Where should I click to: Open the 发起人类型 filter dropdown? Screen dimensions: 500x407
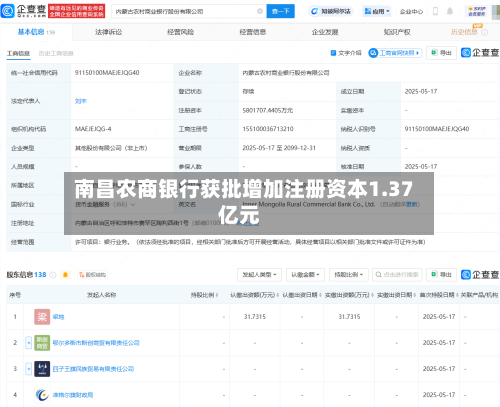click(x=259, y=275)
